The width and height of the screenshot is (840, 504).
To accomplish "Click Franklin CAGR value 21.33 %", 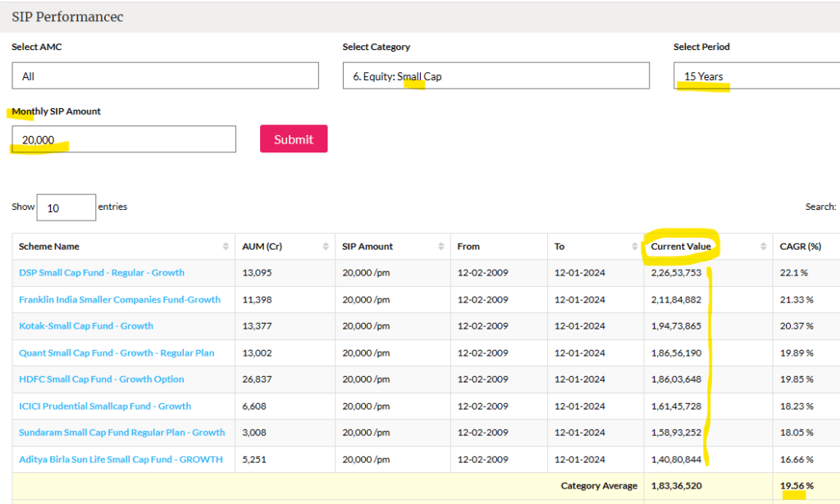I will [797, 300].
